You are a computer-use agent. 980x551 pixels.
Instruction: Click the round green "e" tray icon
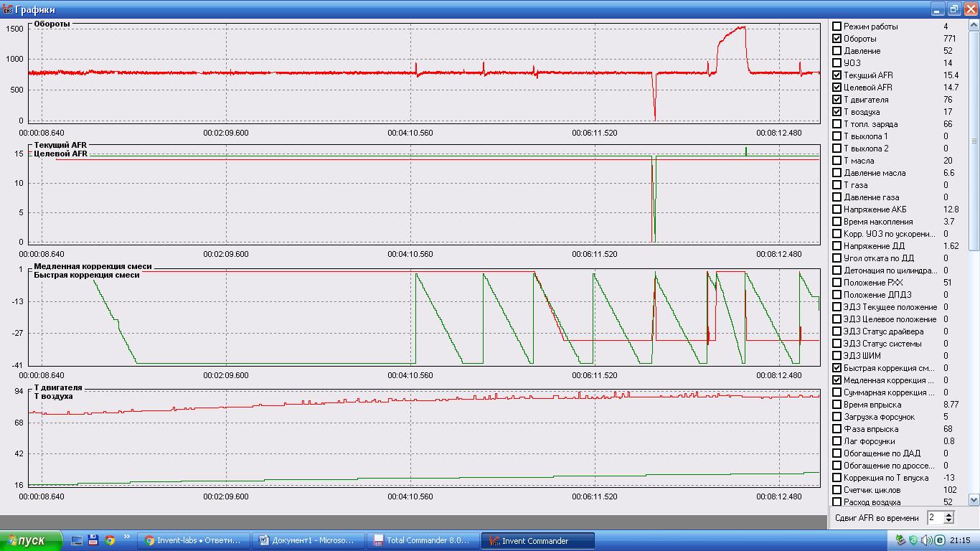click(x=939, y=540)
